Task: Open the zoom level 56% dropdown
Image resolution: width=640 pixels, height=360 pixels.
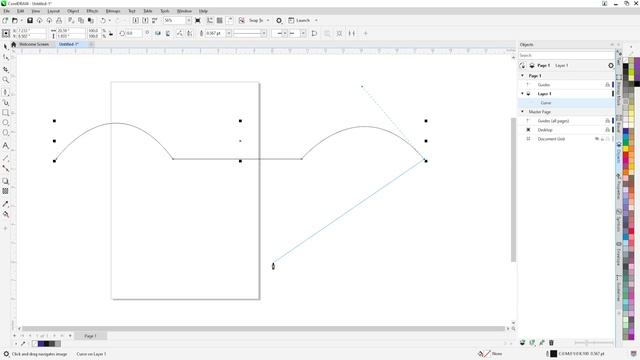Action: tap(189, 20)
